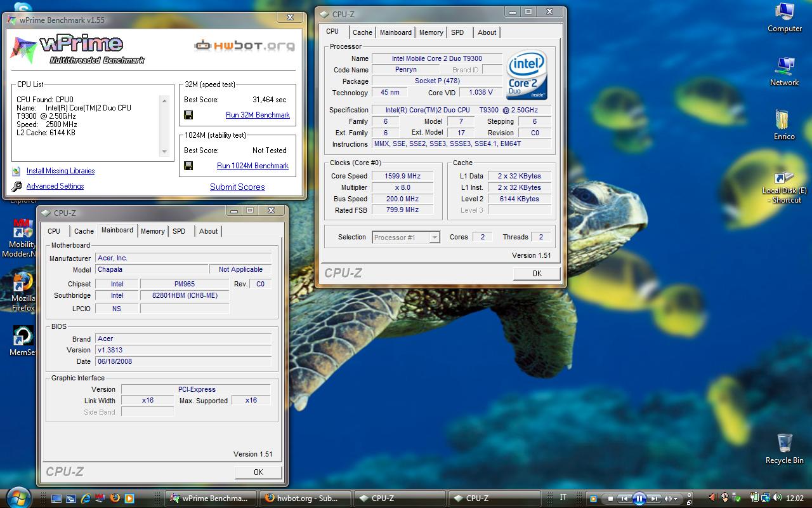Click the CPU List scrollbar down arrow
The image size is (812, 508).
click(x=165, y=152)
